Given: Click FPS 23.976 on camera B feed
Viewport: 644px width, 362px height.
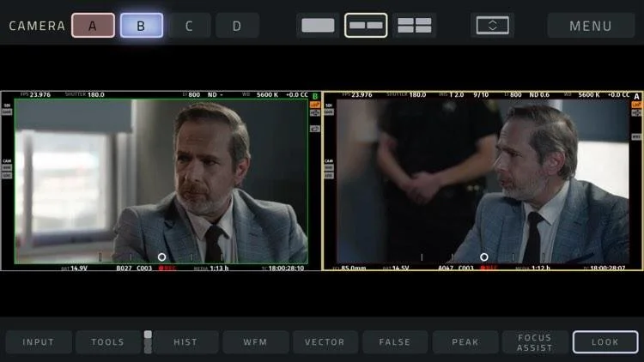Looking at the screenshot, I should pos(35,95).
